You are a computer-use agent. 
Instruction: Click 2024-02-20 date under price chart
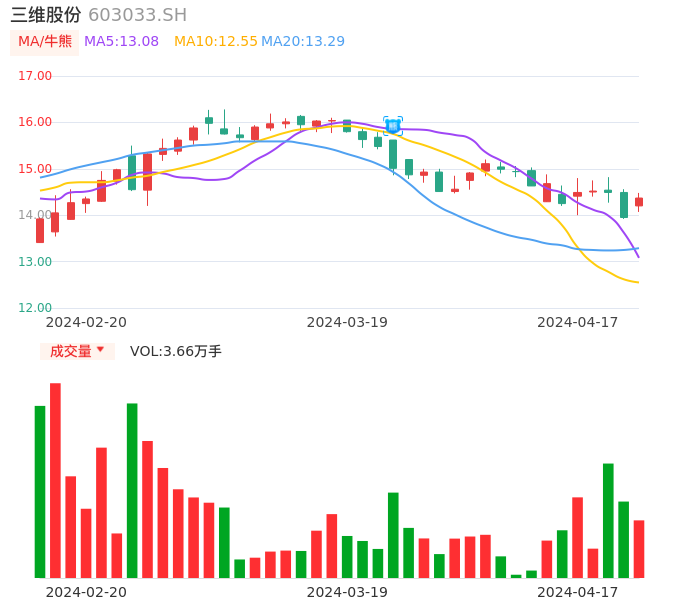point(86,322)
